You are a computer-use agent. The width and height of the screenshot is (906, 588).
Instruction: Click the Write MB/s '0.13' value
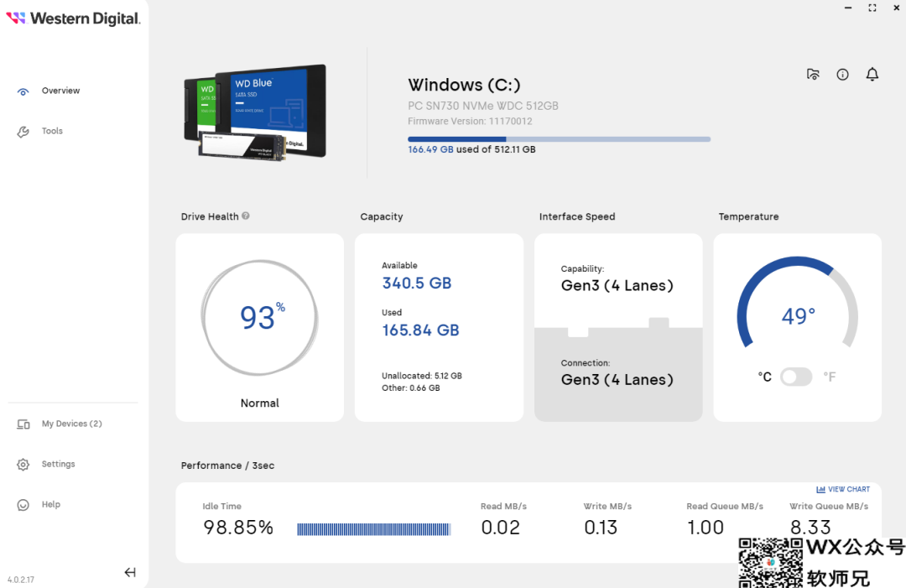point(601,528)
